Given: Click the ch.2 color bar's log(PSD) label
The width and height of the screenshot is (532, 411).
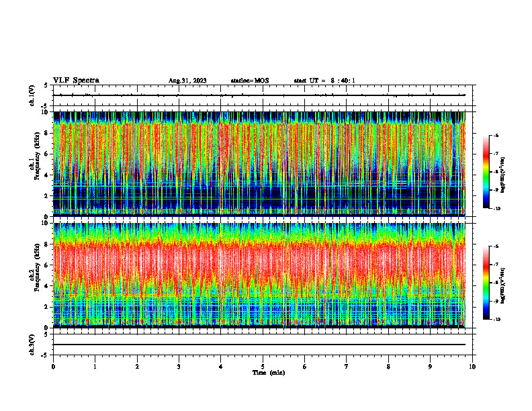Looking at the screenshot, I should pos(504,285).
